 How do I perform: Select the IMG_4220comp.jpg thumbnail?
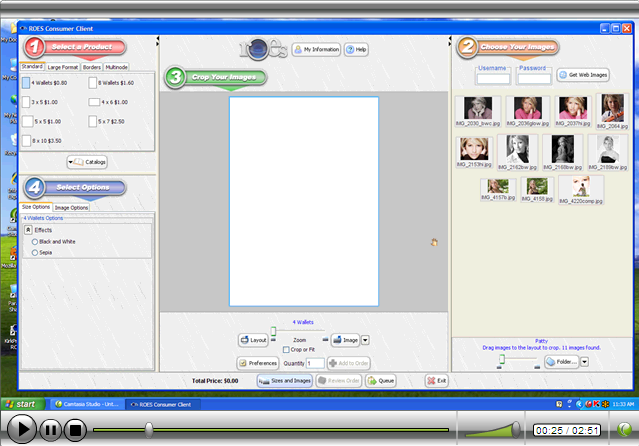pyautogui.click(x=580, y=187)
